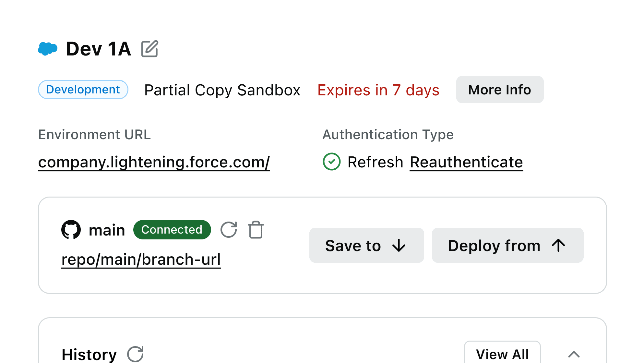Open the company.lightening.force.com environment URL
Screen dimensions: 644x363
pyautogui.click(x=154, y=162)
